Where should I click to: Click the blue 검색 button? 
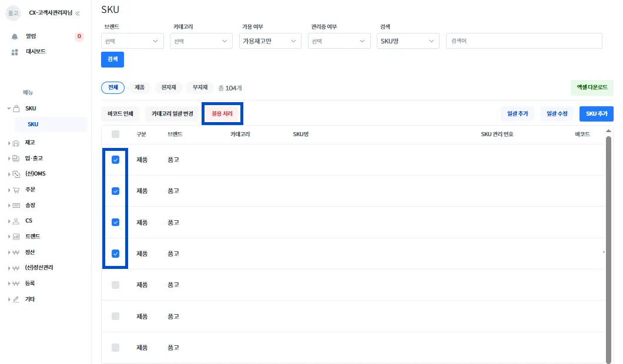[112, 59]
